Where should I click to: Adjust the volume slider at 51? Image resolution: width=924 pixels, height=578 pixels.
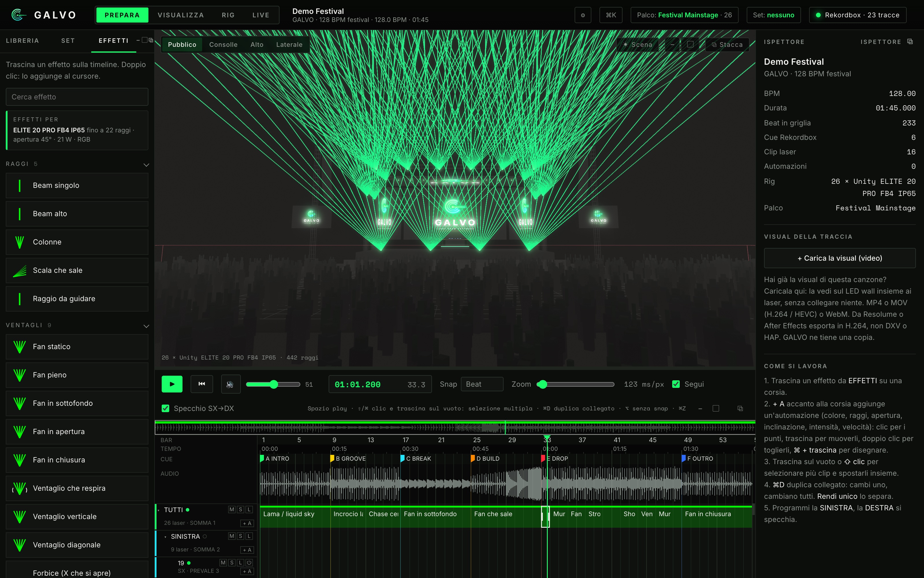pyautogui.click(x=273, y=384)
